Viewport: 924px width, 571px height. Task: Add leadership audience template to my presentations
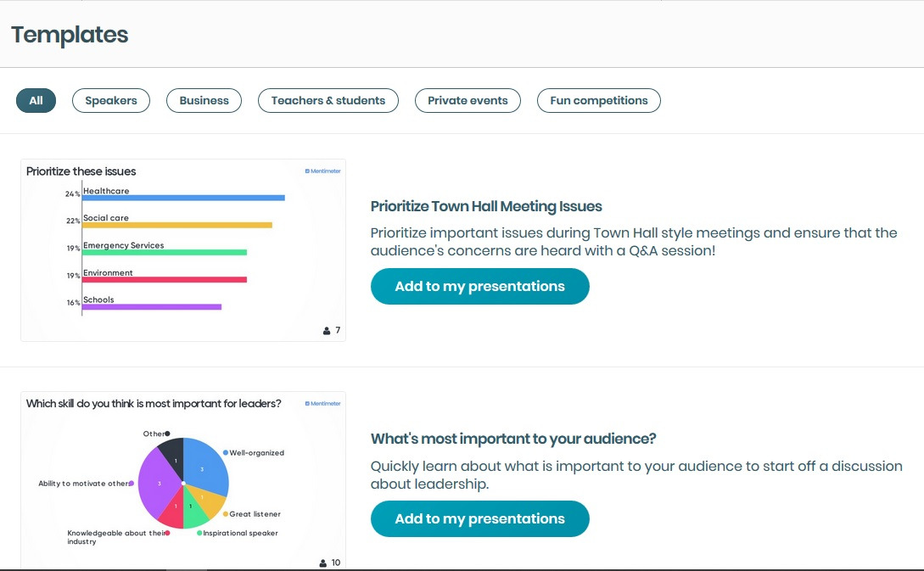(479, 519)
